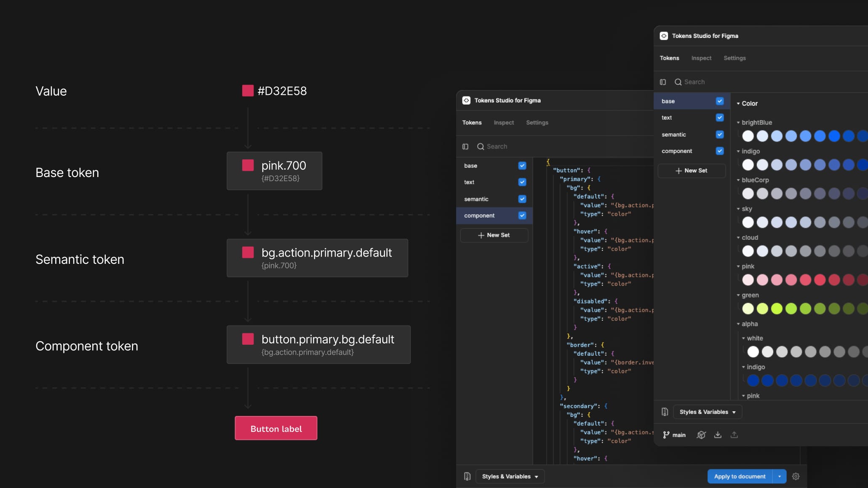This screenshot has height=488, width=868.
Task: Toggle the sidebar panel icon in the back window
Action: coord(465,146)
